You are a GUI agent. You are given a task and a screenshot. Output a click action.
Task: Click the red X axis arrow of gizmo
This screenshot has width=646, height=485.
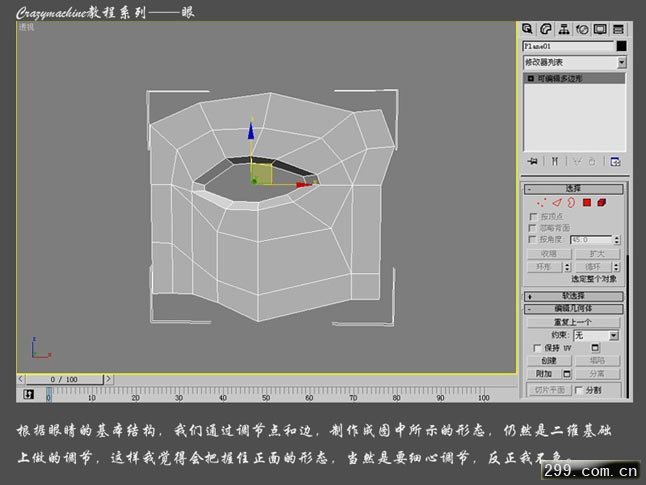304,185
